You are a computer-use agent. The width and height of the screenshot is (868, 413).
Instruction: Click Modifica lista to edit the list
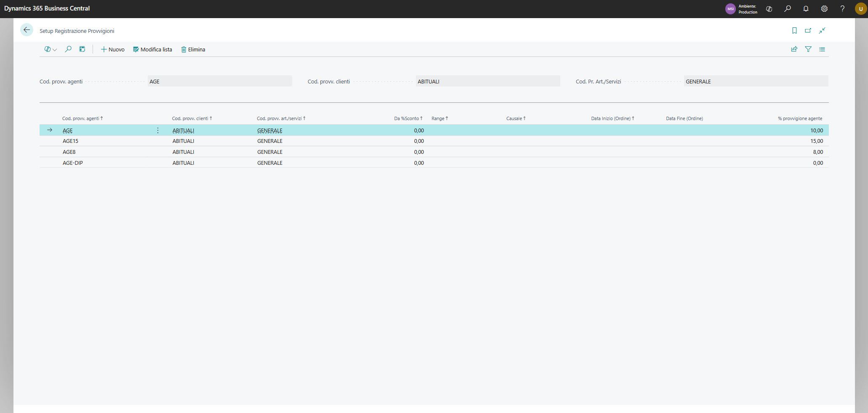(152, 49)
